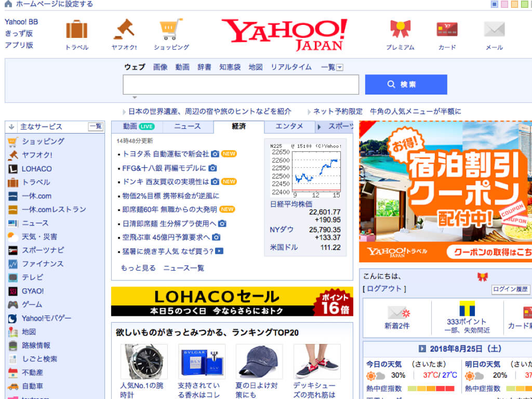Select the pink theme color square
This screenshot has width=532, height=399.
click(504, 5)
